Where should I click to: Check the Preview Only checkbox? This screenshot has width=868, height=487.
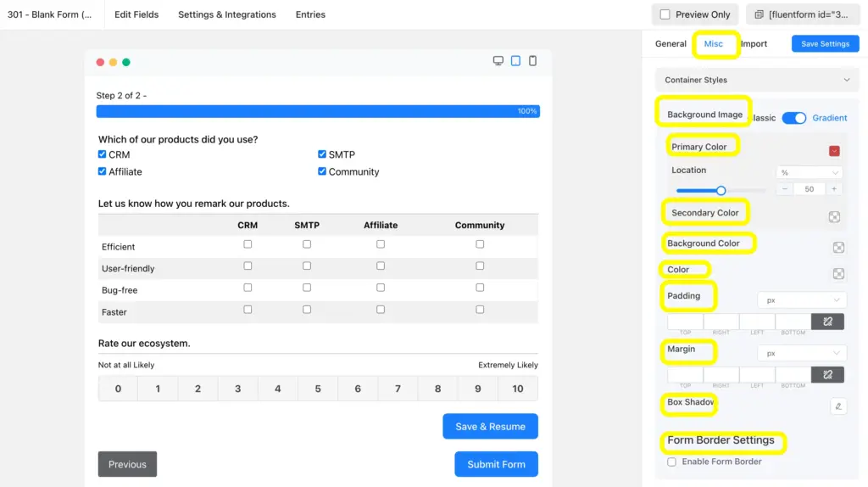[x=665, y=14]
